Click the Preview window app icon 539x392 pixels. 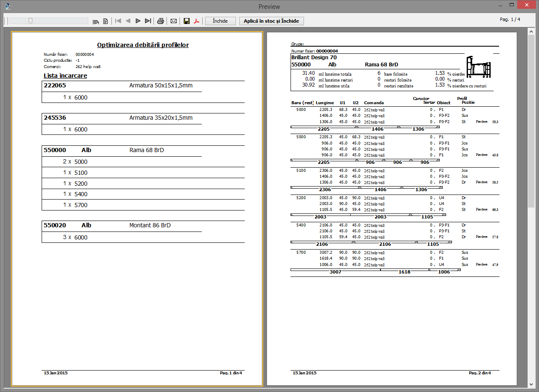click(8, 6)
